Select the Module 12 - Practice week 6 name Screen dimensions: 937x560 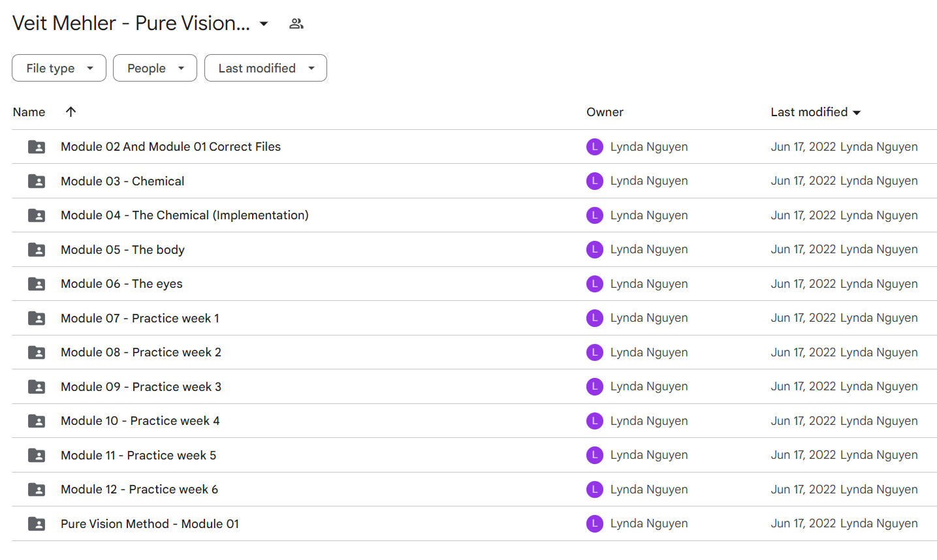pyautogui.click(x=139, y=490)
